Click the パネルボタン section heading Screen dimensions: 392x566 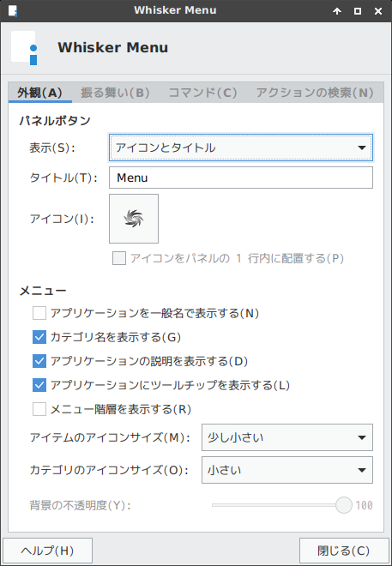55,121
